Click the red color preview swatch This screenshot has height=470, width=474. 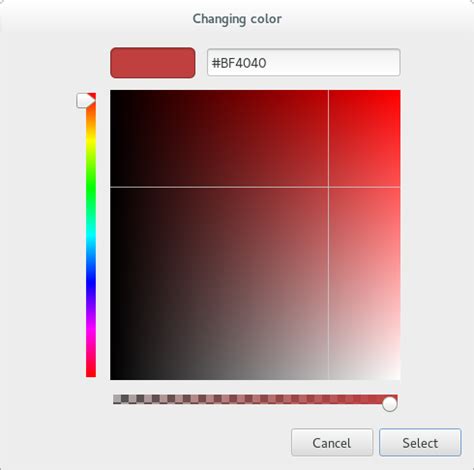pos(153,63)
